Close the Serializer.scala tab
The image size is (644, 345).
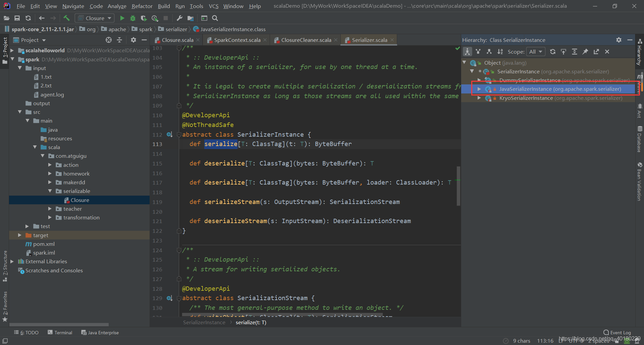coord(392,40)
